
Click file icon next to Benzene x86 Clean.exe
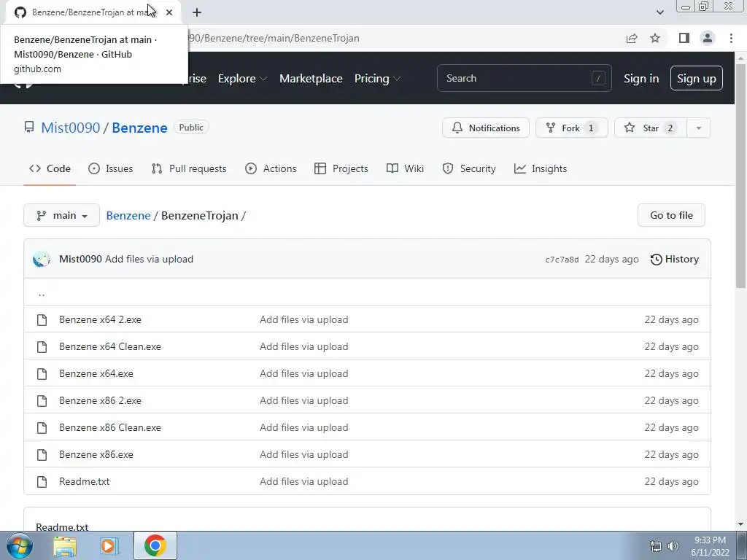point(42,427)
